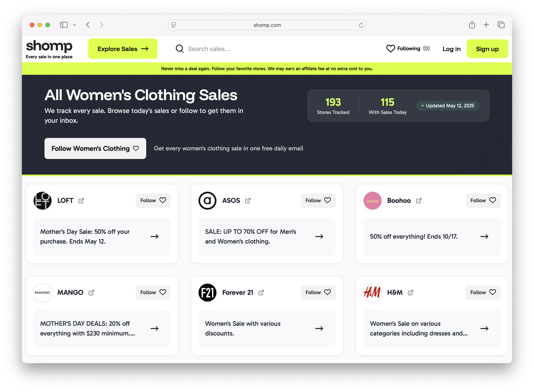Click the Forever 21 store name

pyautogui.click(x=238, y=293)
